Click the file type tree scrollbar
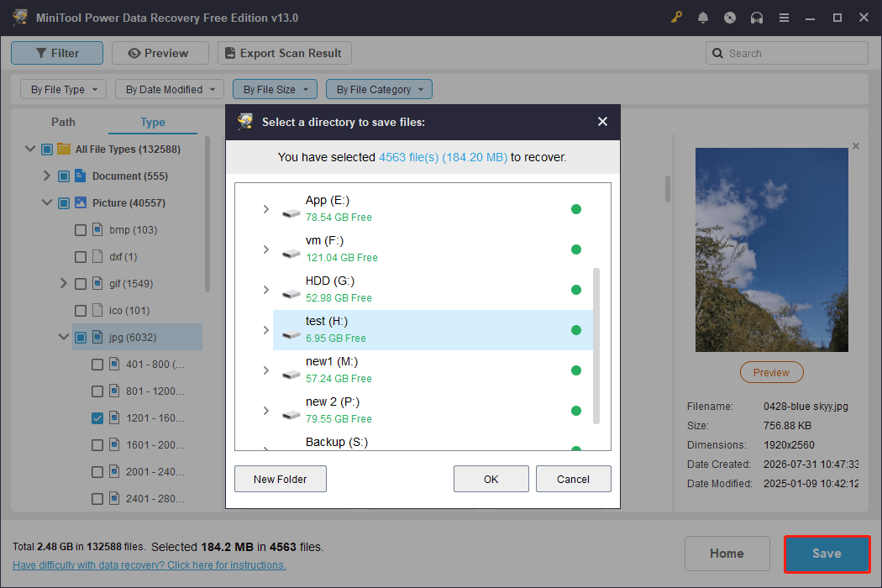Viewport: 882px width, 588px height. coord(207,214)
